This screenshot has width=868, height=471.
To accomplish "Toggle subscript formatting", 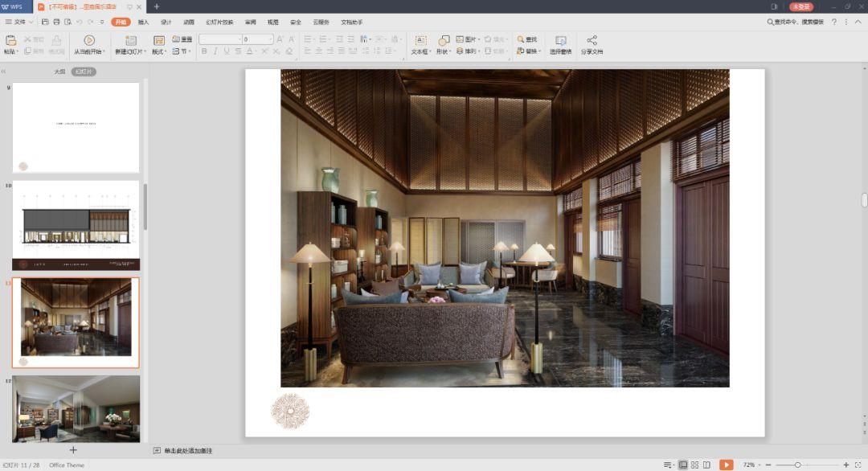I will 276,51.
